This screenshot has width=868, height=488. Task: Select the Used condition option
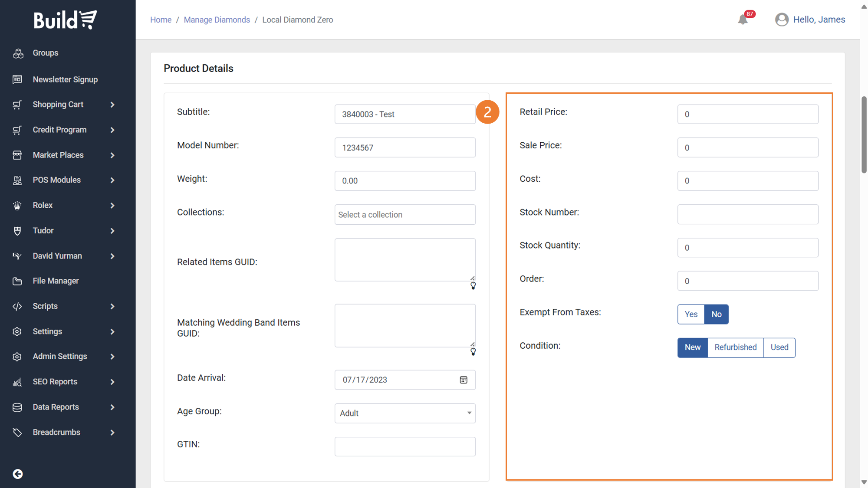point(779,347)
